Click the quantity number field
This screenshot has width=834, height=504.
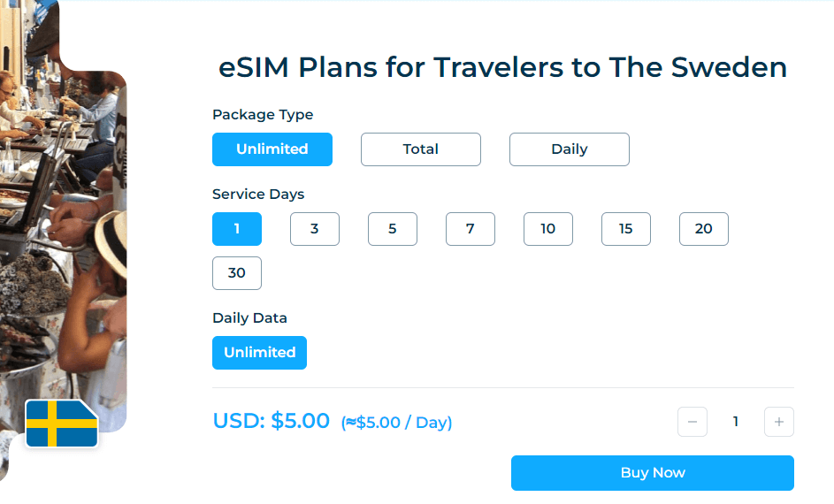pyautogui.click(x=735, y=422)
